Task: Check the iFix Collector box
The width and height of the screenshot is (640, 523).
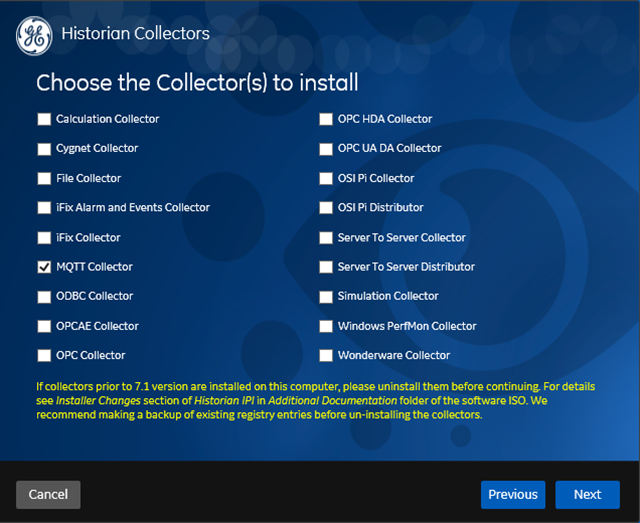Action: (44, 238)
